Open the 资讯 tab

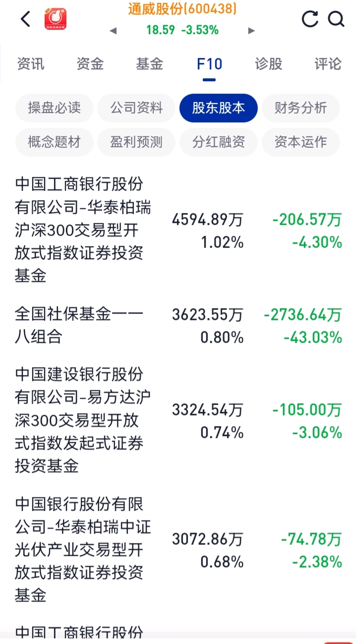[31, 64]
